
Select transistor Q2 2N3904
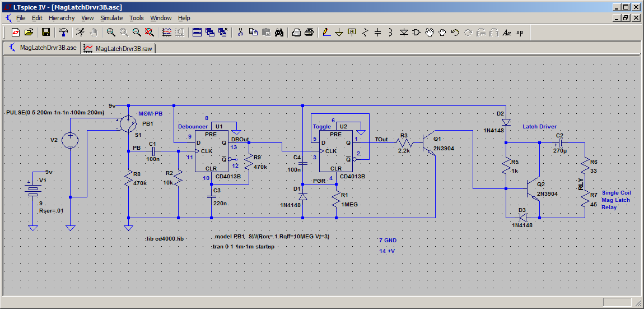pos(533,189)
